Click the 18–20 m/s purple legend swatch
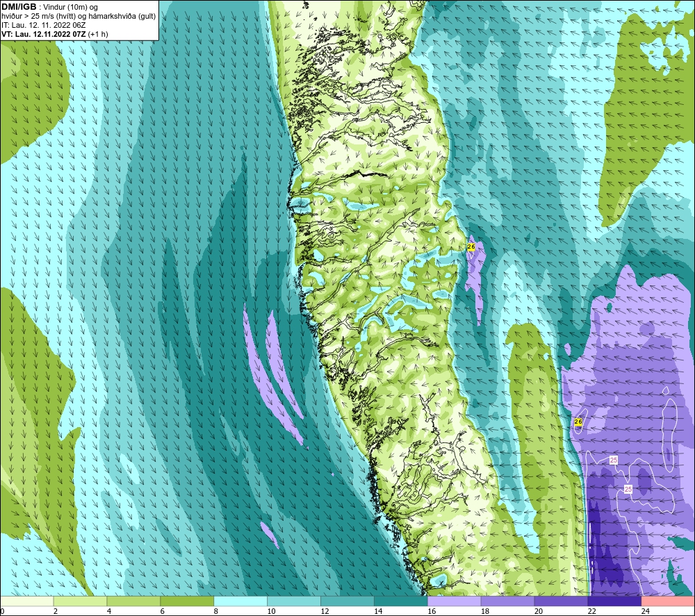The height and width of the screenshot is (616, 695). [x=507, y=601]
